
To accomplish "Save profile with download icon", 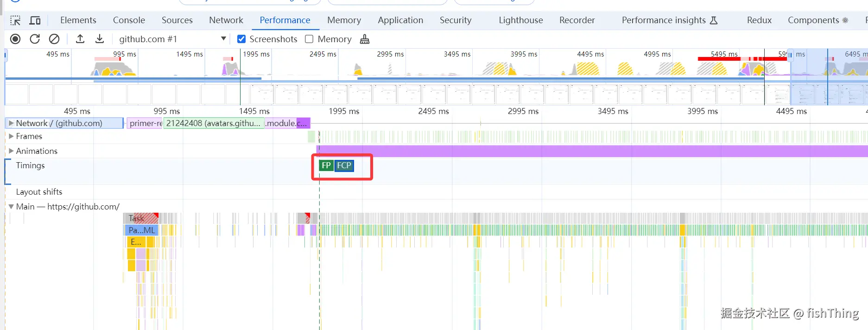I will [100, 39].
